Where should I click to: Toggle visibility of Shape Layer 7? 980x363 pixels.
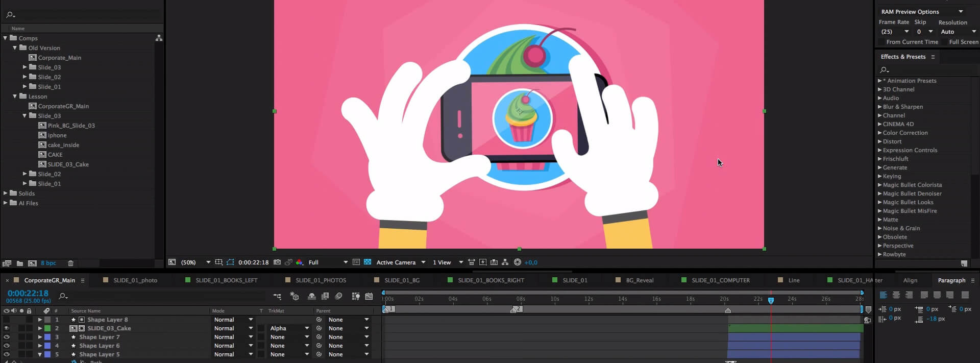7,337
